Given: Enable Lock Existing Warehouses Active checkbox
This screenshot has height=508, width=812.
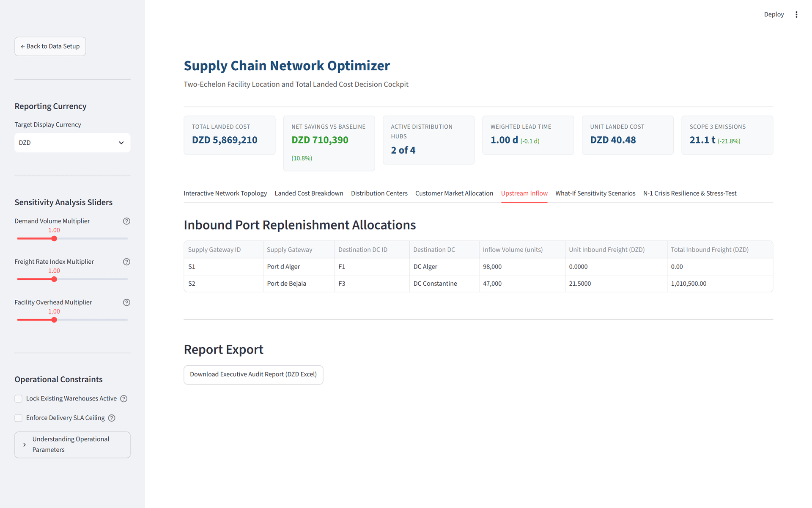Looking at the screenshot, I should [19, 398].
